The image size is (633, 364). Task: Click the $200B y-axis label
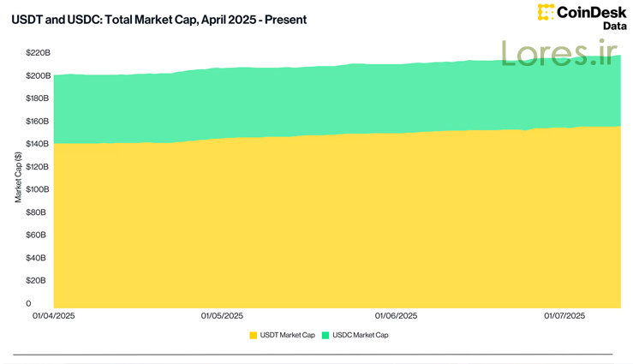tap(38, 75)
